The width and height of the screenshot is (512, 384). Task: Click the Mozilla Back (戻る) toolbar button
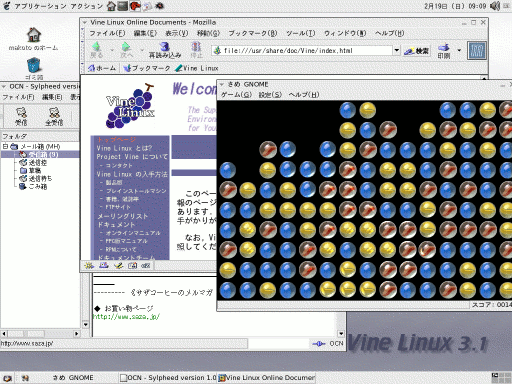click(x=96, y=50)
